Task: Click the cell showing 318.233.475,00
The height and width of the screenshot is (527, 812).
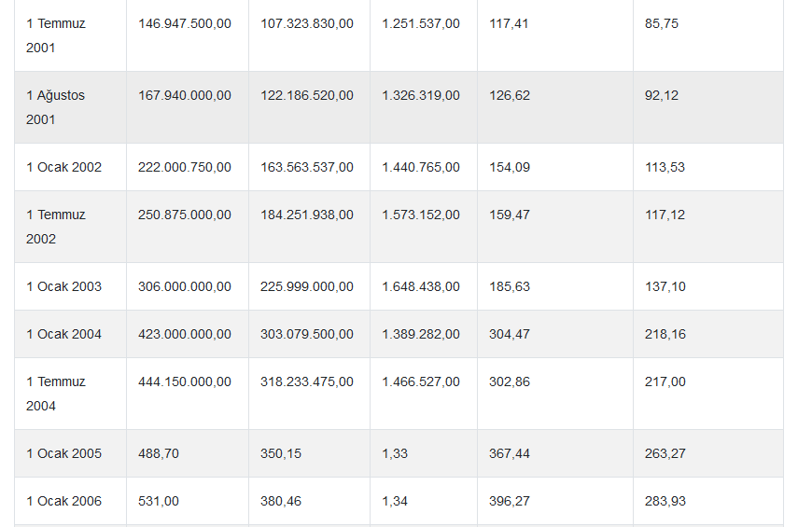Action: [x=307, y=381]
